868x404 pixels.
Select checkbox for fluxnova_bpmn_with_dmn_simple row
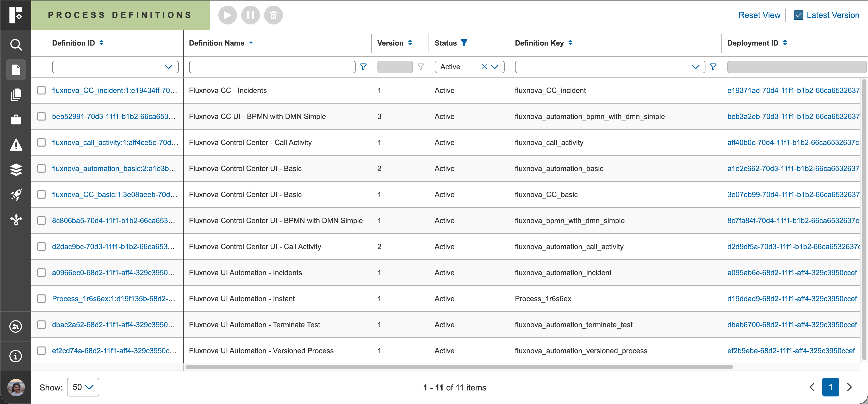point(41,220)
